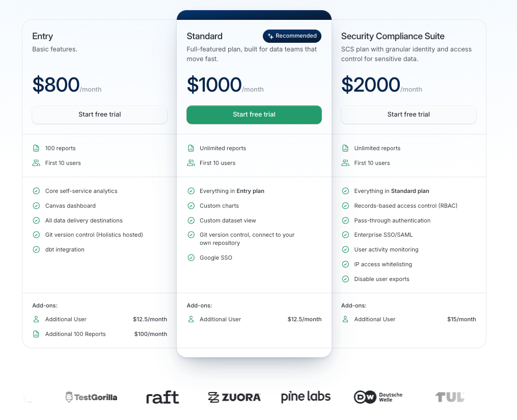The width and height of the screenshot is (517, 420).
Task: Click the Zuora logo
Action: [234, 397]
